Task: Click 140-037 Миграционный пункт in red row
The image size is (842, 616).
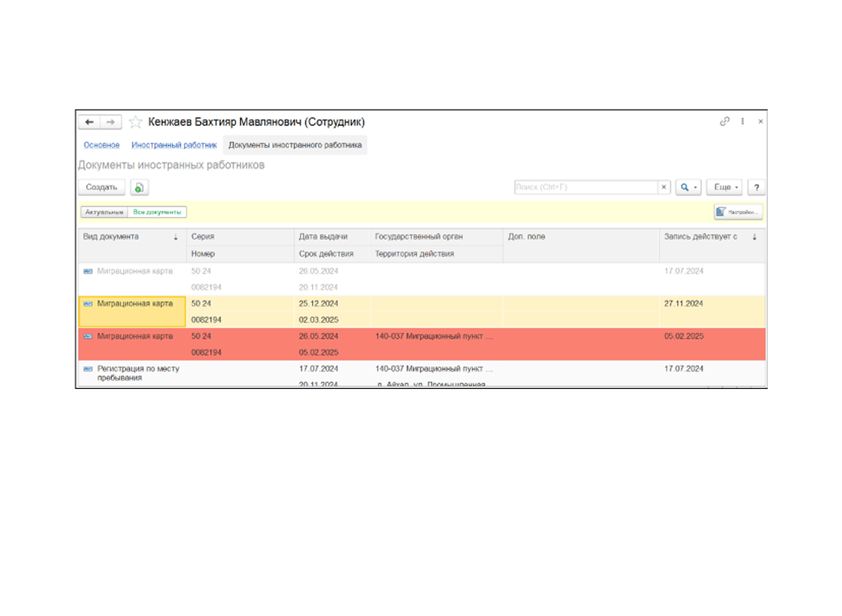Action: pos(434,337)
